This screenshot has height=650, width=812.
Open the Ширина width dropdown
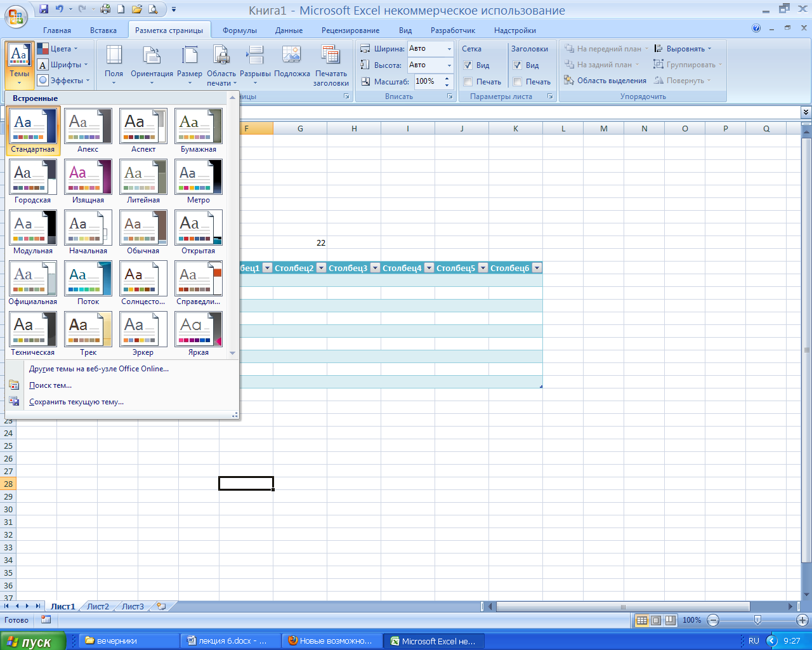point(449,49)
